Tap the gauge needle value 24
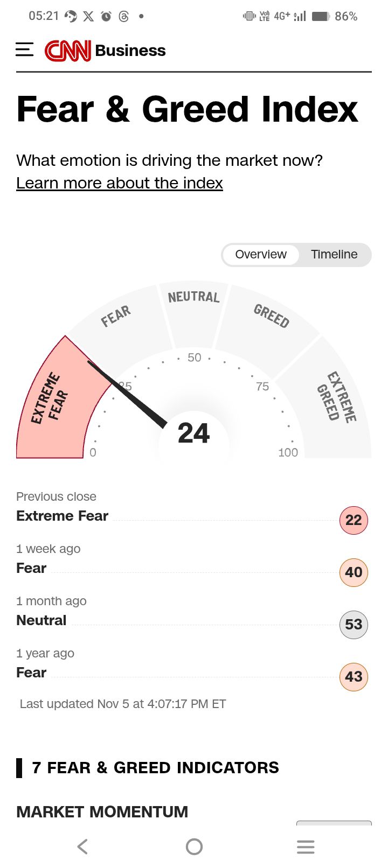 193,433
